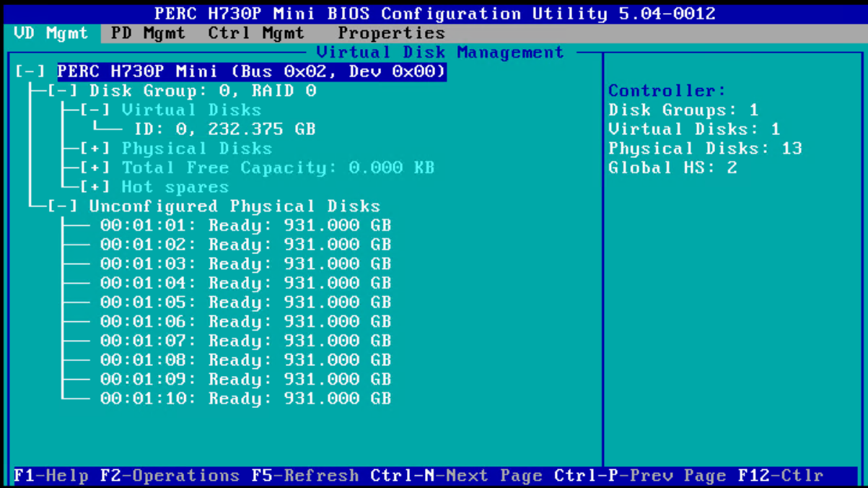
Task: Collapse the Unconfigured Physical Disks node
Action: click(63, 206)
